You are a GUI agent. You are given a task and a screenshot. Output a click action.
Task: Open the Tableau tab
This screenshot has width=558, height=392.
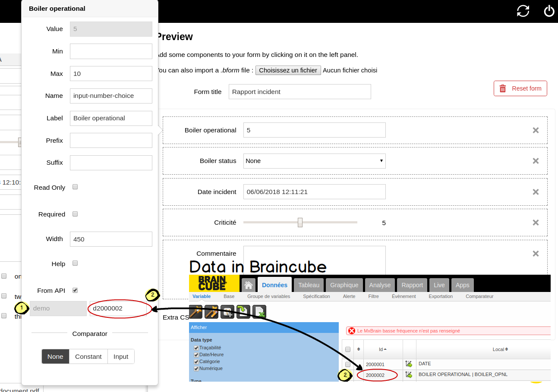point(309,285)
